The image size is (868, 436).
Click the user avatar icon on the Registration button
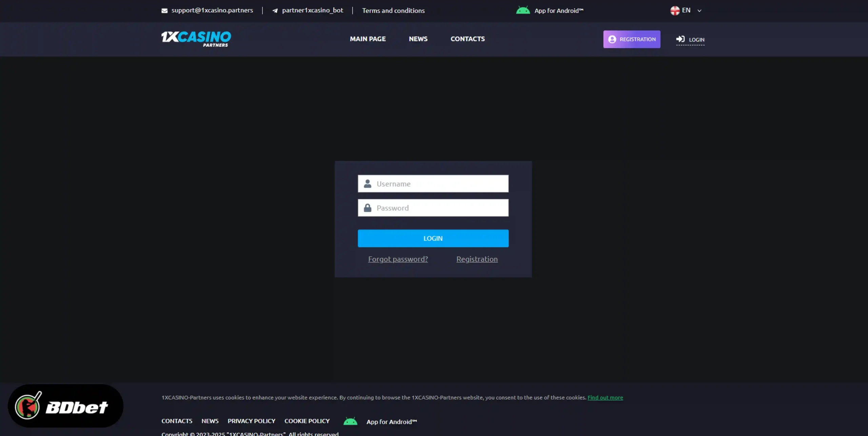point(612,39)
